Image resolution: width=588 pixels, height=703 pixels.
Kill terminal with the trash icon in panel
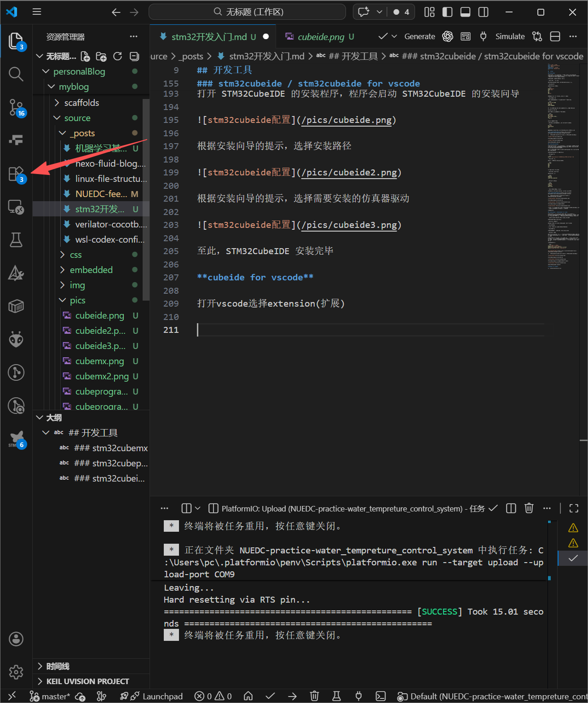pyautogui.click(x=529, y=508)
